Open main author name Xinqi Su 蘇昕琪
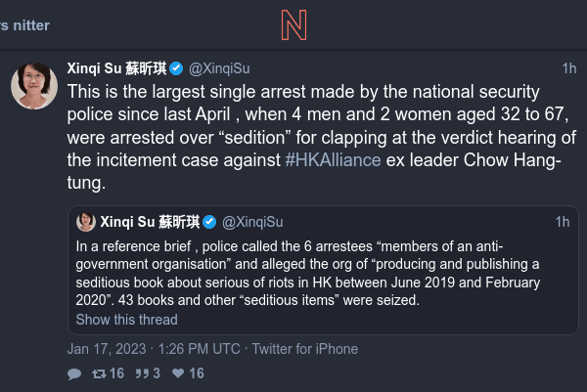 (x=116, y=68)
